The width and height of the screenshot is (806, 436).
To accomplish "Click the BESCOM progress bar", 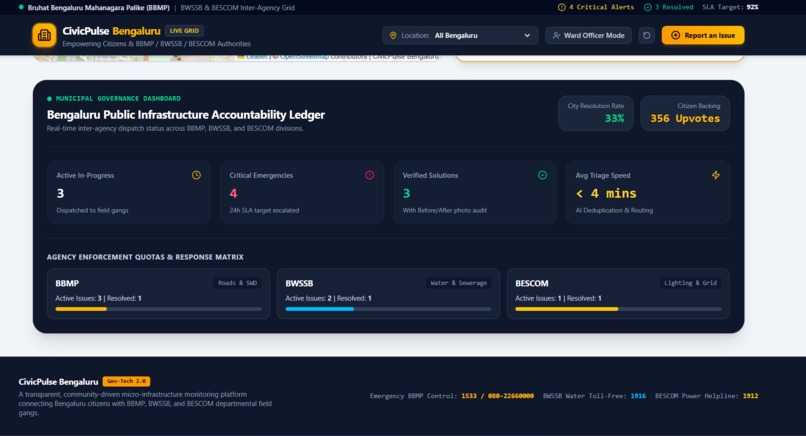I will point(618,309).
